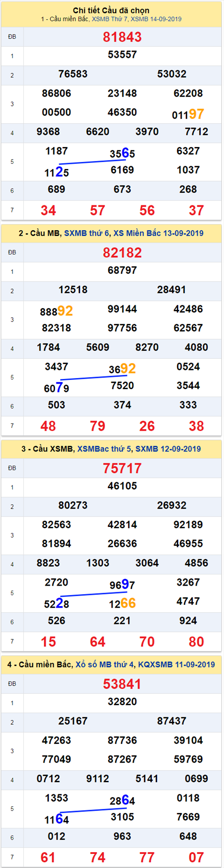Open XS Miền Bắc 13-09-2019 link
Screen dimensions: 224x868
click(158, 233)
